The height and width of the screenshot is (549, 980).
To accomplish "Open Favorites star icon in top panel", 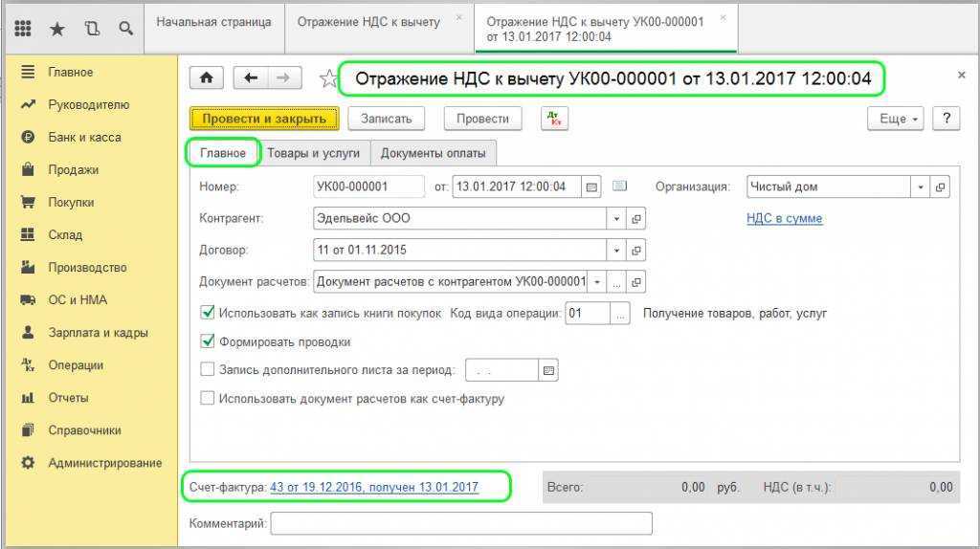I will [56, 29].
